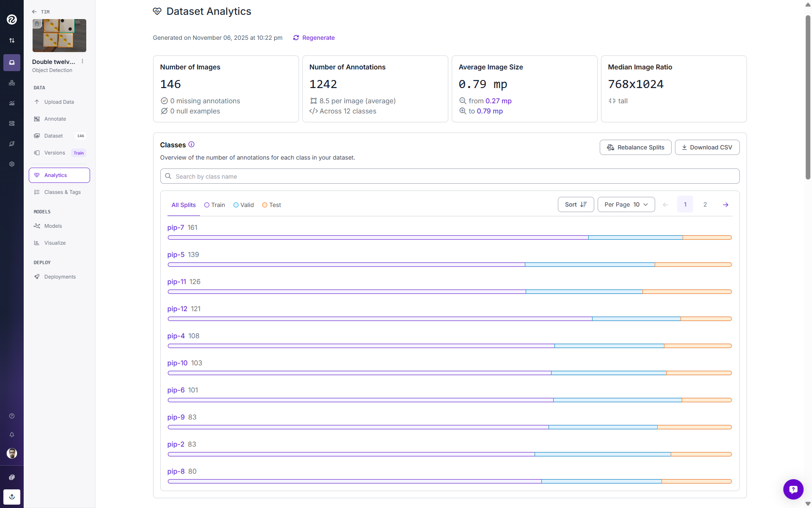Open the Versions sidebar item
This screenshot has width=812, height=508.
[x=55, y=153]
